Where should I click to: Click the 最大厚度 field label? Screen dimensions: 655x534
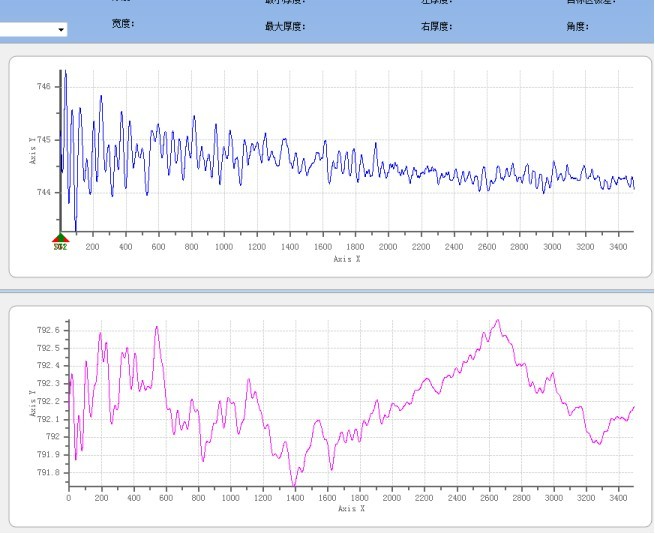(x=285, y=27)
